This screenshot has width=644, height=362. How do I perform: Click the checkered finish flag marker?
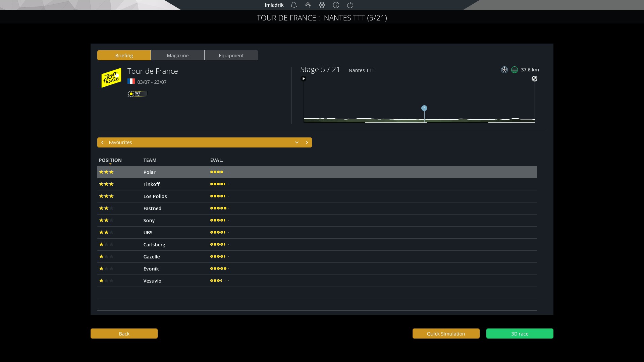click(x=535, y=79)
